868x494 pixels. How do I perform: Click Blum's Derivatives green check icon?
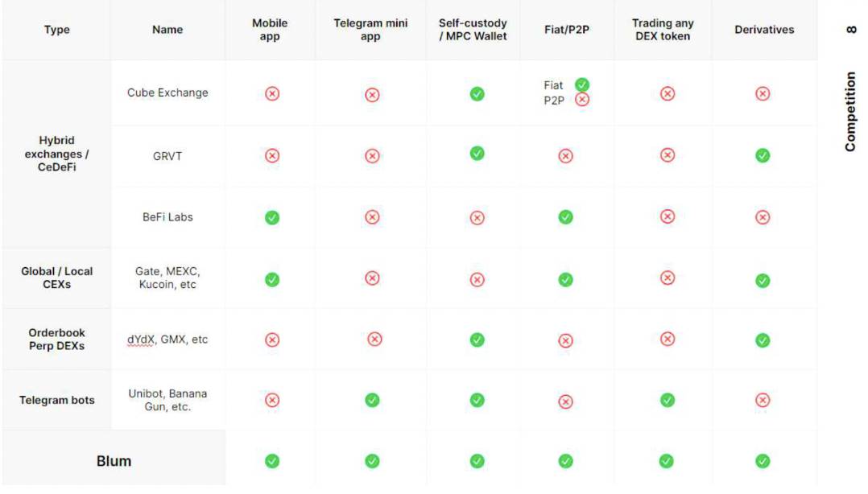tap(763, 461)
